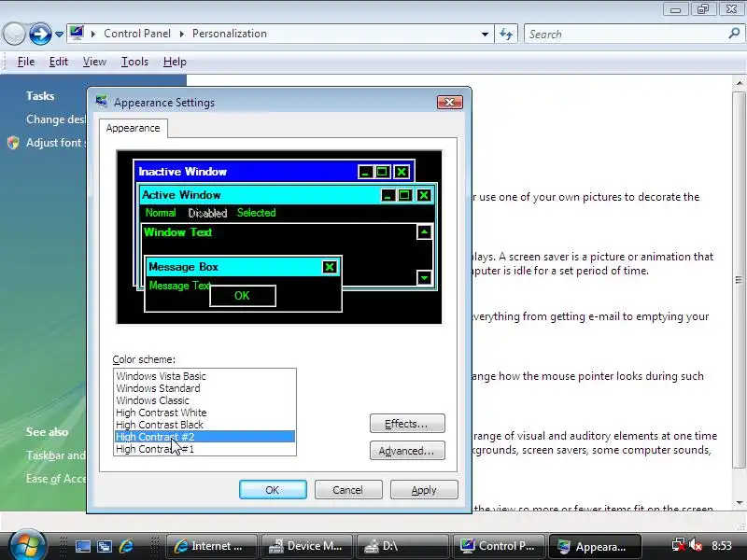The height and width of the screenshot is (560, 747).
Task: Click the Windows Start orb
Action: [x=27, y=545]
